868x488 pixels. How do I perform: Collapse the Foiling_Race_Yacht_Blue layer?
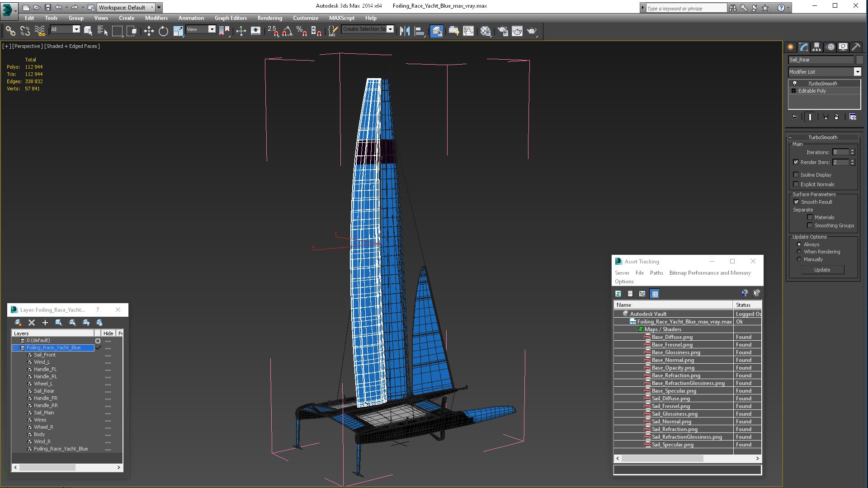tap(15, 348)
